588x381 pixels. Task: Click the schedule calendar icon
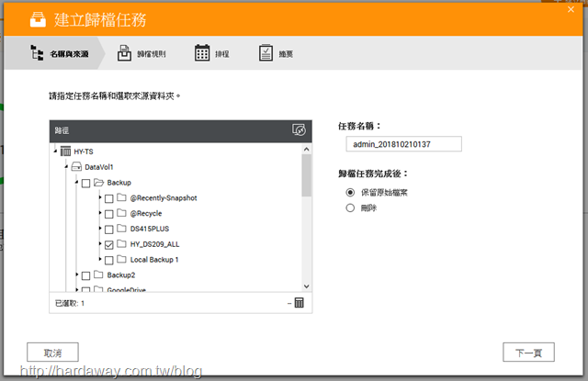pos(202,53)
